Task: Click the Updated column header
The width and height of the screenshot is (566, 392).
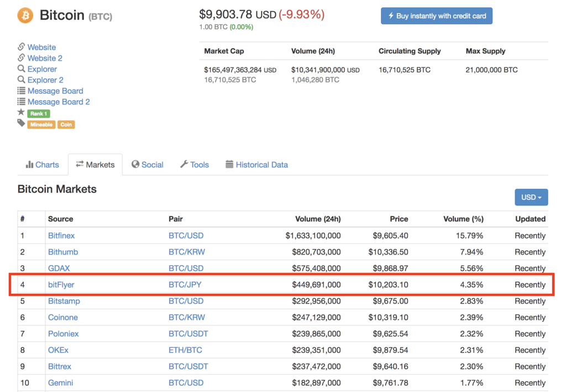Action: [530, 219]
